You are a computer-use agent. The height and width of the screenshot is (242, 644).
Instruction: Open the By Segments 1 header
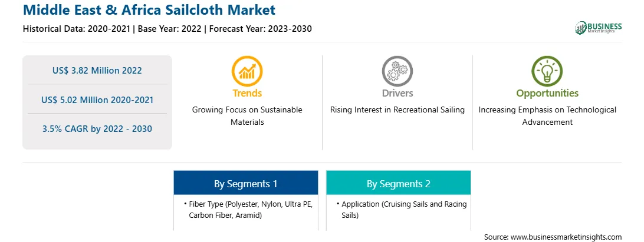tap(245, 183)
